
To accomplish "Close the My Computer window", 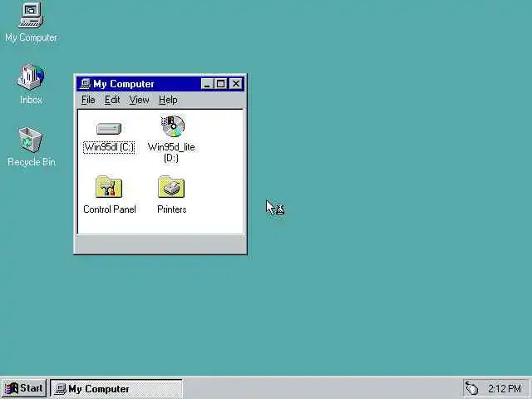I will pos(236,84).
